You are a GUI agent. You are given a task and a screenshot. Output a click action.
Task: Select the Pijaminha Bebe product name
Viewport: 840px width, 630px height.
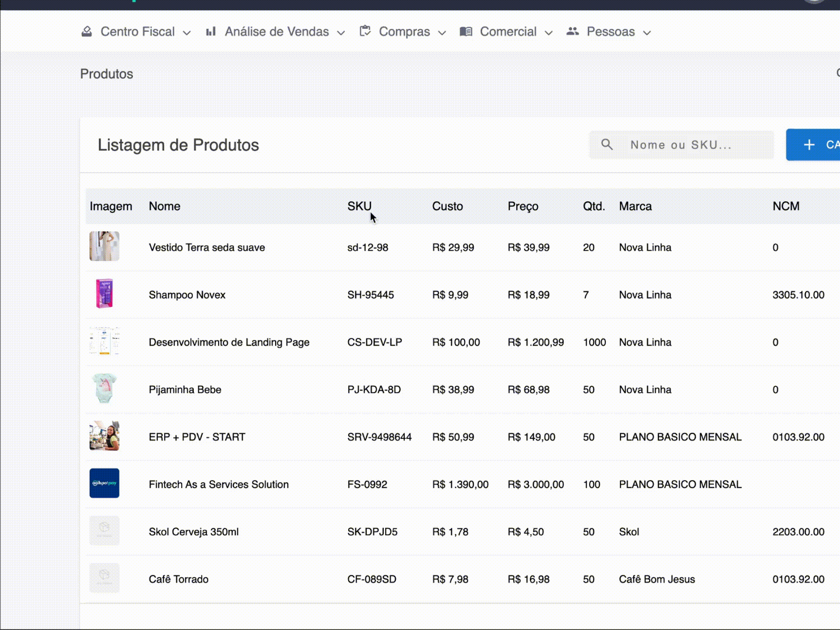(x=185, y=389)
